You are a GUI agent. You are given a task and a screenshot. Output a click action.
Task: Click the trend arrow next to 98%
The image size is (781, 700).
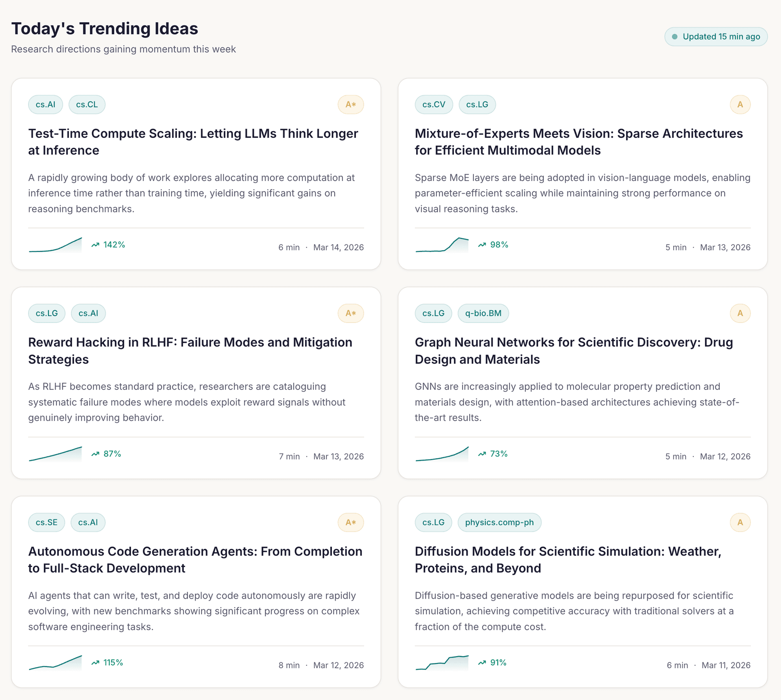[x=482, y=244]
